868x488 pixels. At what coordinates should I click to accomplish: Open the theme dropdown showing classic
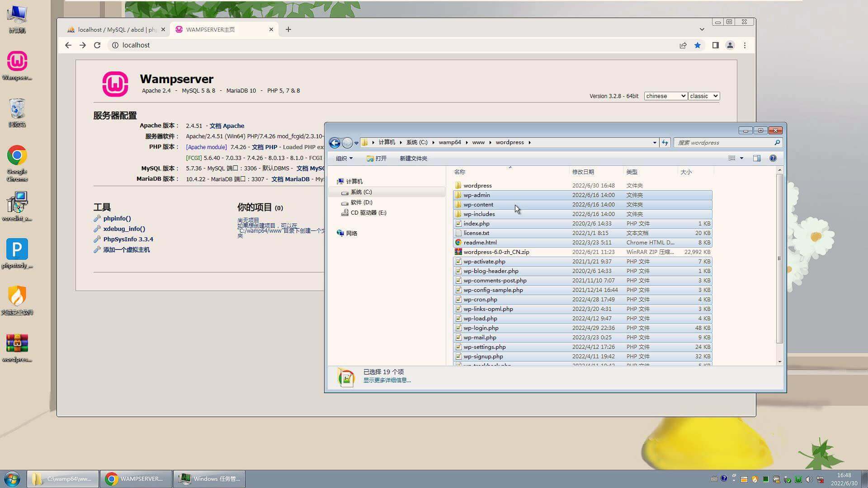(703, 96)
